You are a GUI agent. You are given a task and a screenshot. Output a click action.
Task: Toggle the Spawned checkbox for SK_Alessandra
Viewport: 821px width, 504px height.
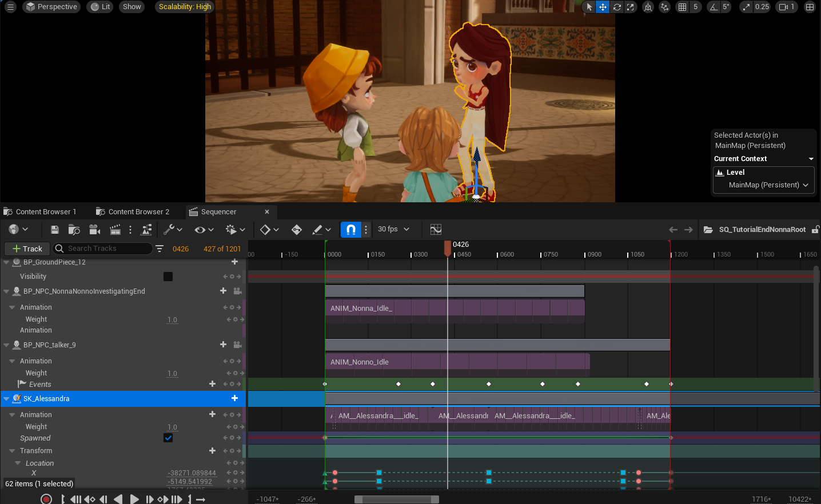[x=168, y=438]
